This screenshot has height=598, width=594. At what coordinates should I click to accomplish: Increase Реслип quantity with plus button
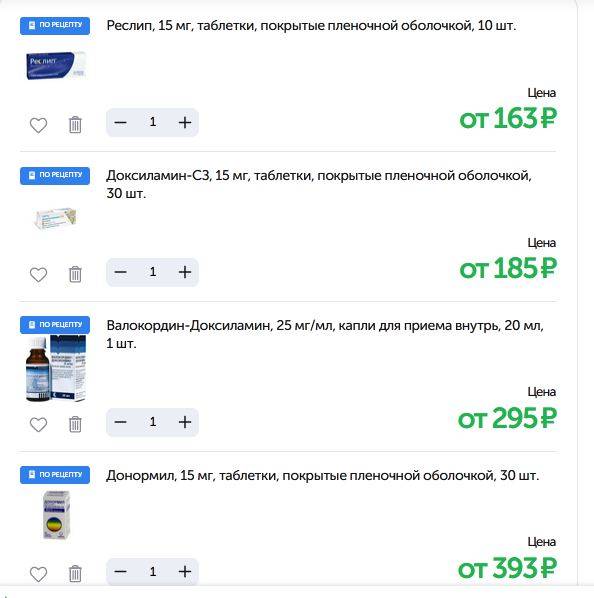(185, 122)
